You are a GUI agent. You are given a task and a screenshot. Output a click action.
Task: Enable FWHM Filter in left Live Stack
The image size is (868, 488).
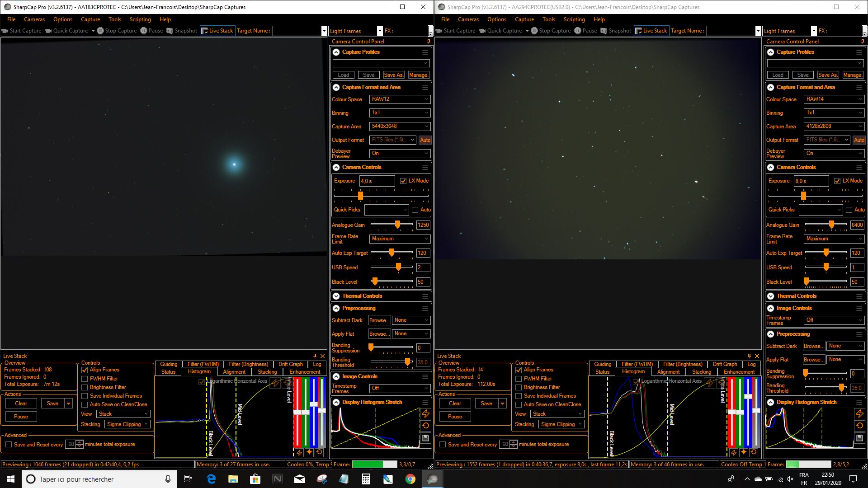(85, 379)
